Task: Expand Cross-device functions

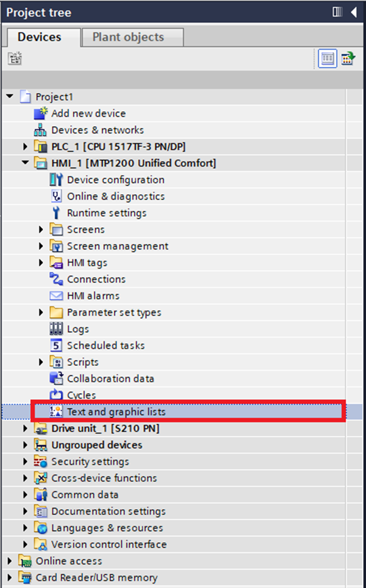Action: tap(25, 478)
